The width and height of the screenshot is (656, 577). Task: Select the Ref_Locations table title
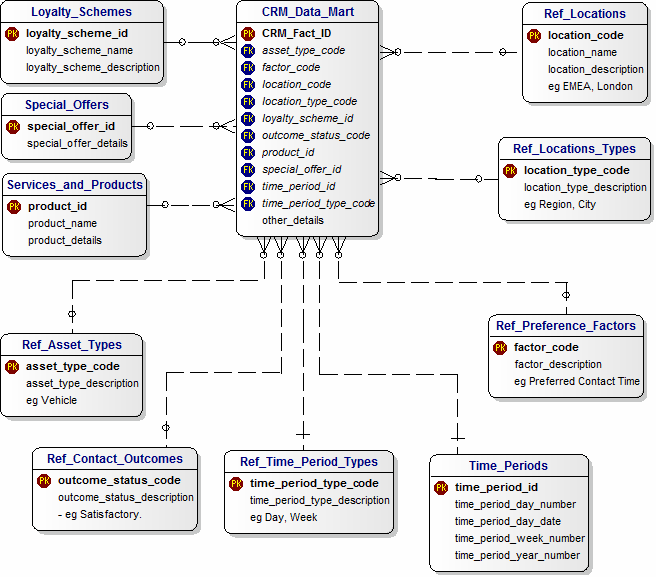click(x=585, y=14)
